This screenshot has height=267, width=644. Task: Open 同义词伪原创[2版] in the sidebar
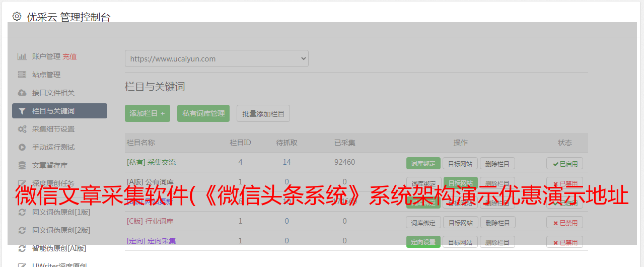pyautogui.click(x=61, y=230)
